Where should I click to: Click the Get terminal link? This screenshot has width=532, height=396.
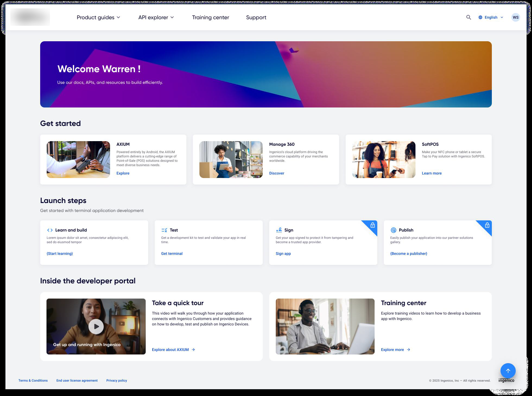(172, 254)
